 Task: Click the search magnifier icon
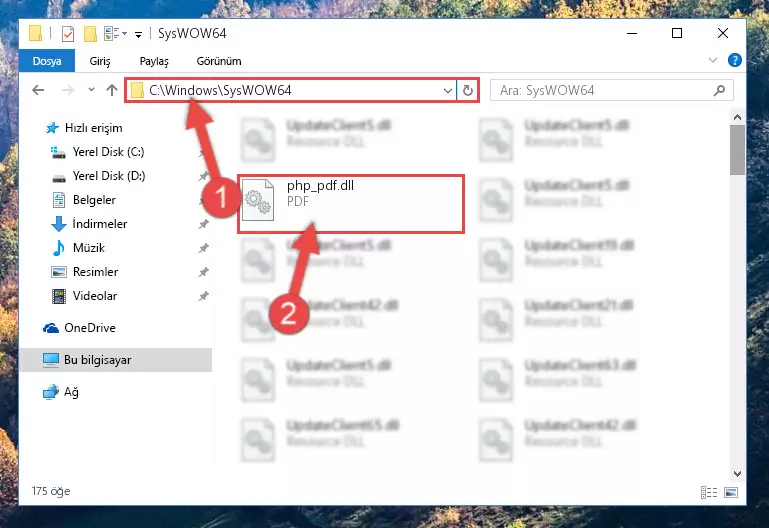coord(719,90)
